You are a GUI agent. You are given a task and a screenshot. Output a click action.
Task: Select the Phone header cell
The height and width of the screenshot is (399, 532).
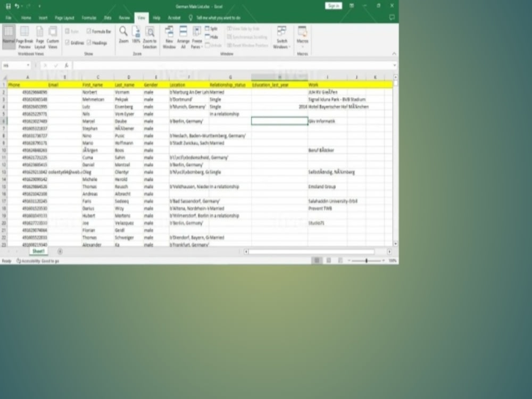[28, 85]
